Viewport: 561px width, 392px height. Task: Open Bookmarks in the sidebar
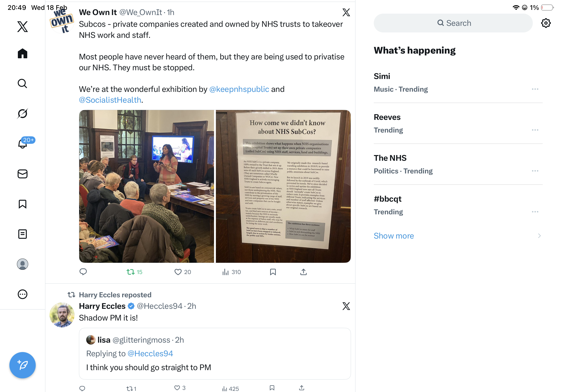(x=23, y=204)
